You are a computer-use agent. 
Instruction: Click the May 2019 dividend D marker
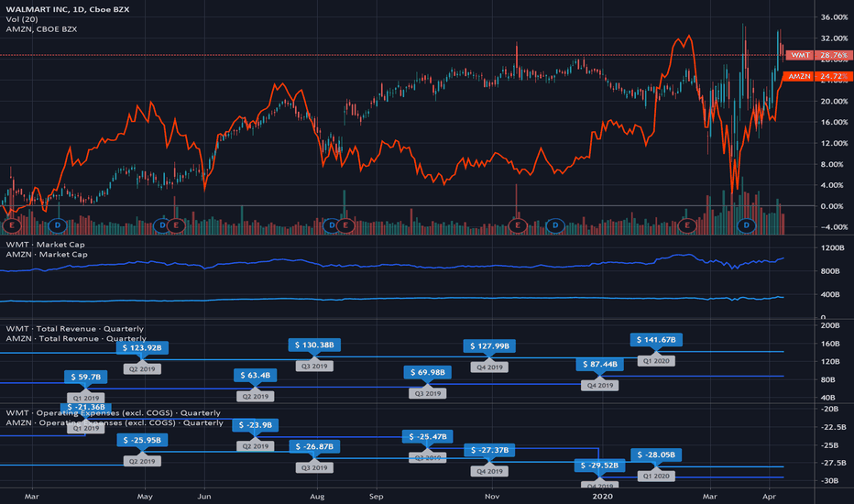click(162, 225)
